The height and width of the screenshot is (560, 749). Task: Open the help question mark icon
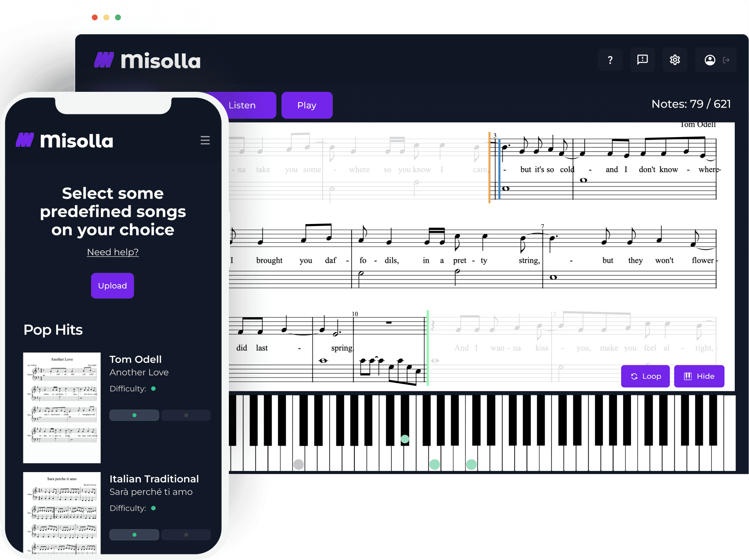coord(610,60)
